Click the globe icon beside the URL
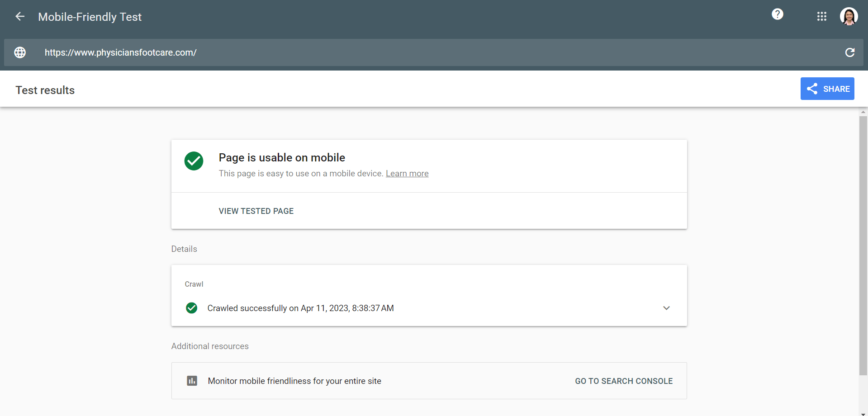868x416 pixels. (x=20, y=52)
